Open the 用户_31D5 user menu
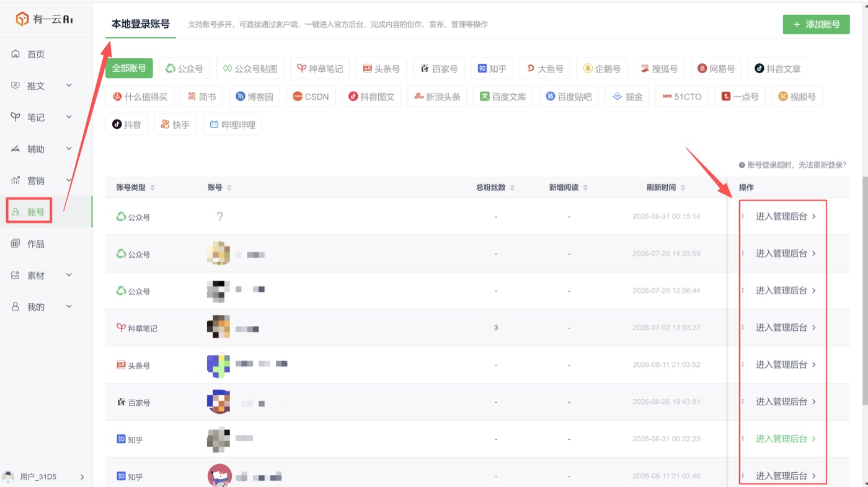Viewport: 868px width, 487px height. point(46,476)
